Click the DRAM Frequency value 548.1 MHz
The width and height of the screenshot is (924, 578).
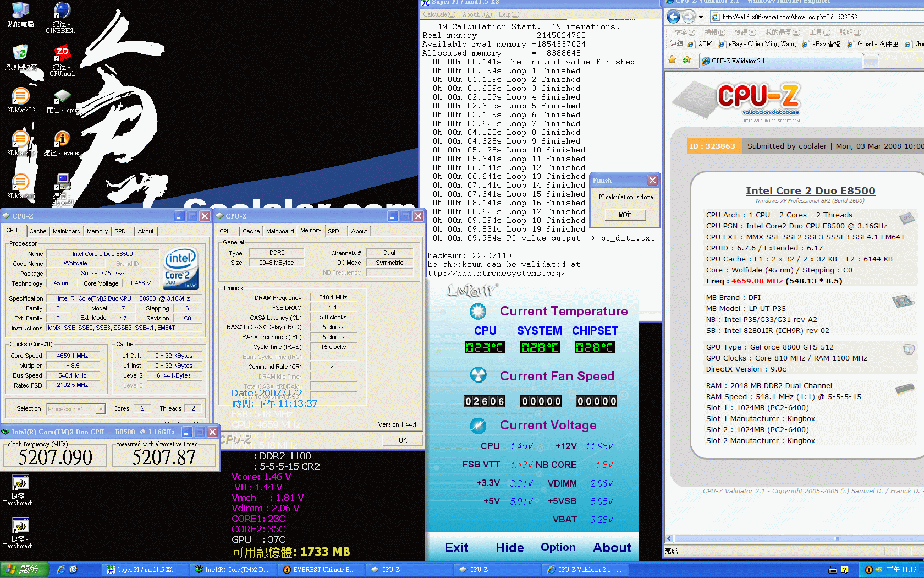click(x=333, y=297)
